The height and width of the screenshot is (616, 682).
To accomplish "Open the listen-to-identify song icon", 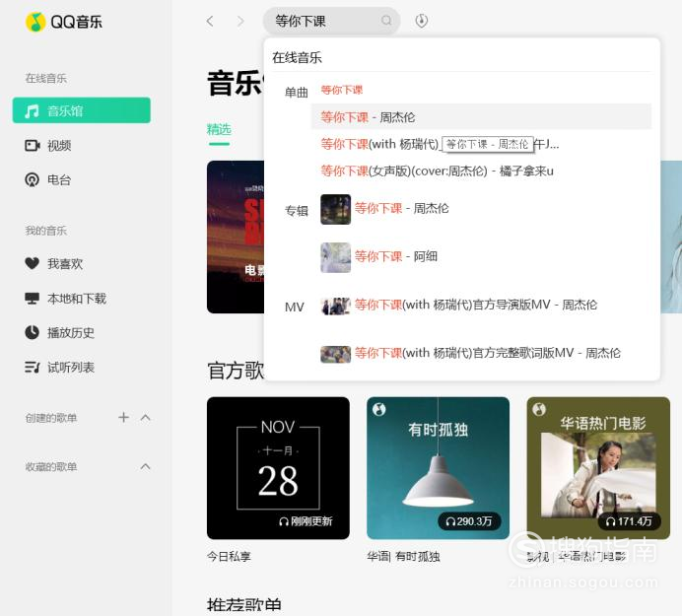I will point(421,21).
